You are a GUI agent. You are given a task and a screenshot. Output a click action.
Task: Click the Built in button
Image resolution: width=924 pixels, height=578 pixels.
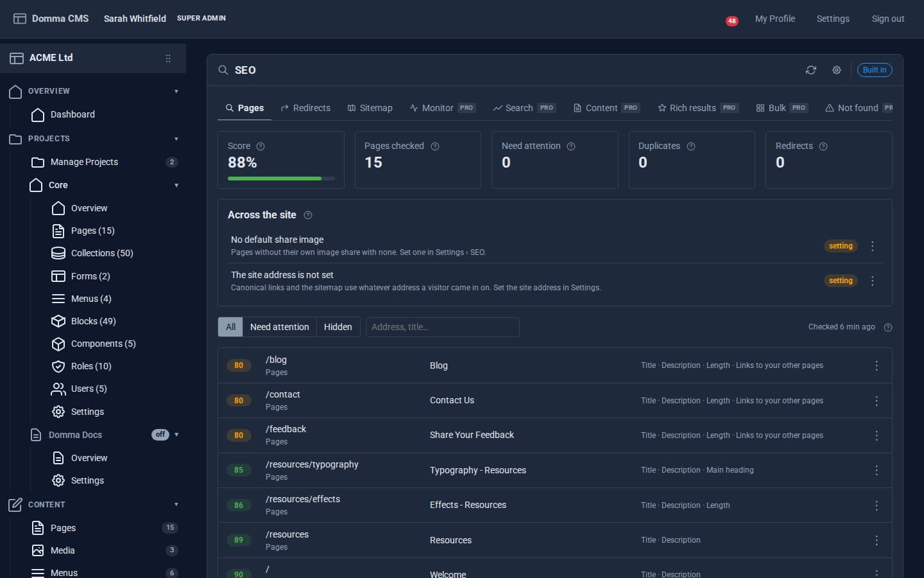875,70
